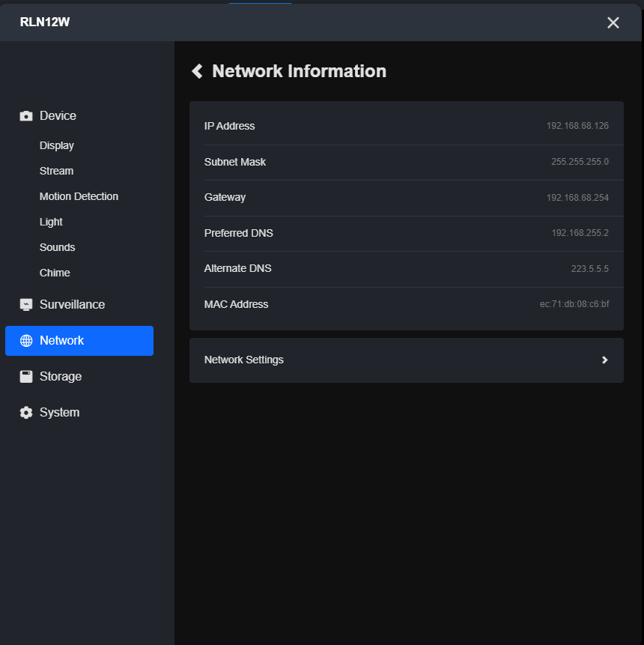Click the MAC Address label
The image size is (644, 645).
pos(236,304)
